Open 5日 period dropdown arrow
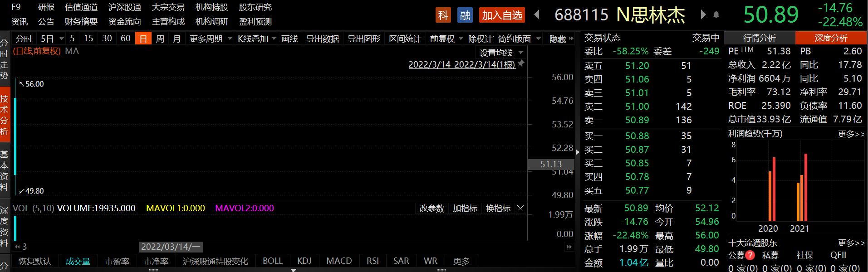Image resolution: width=868 pixels, height=272 pixels. point(62,39)
